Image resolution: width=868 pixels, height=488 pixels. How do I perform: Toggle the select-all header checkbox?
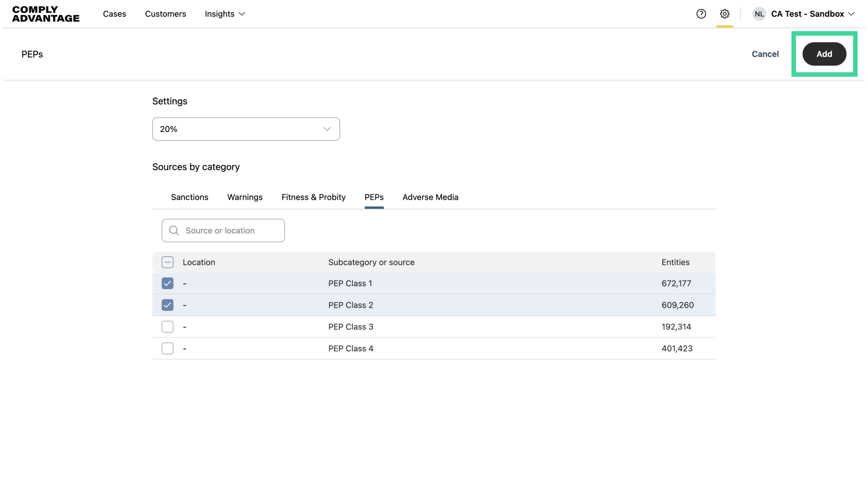167,262
